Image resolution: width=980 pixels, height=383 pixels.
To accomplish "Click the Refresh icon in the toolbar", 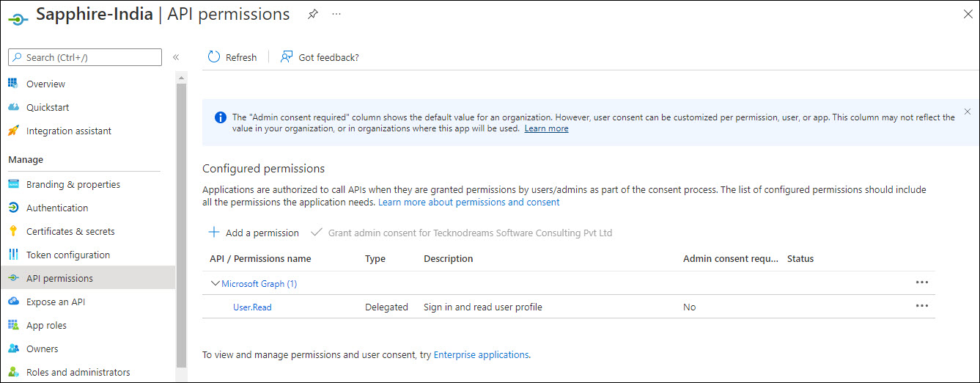I will click(214, 57).
